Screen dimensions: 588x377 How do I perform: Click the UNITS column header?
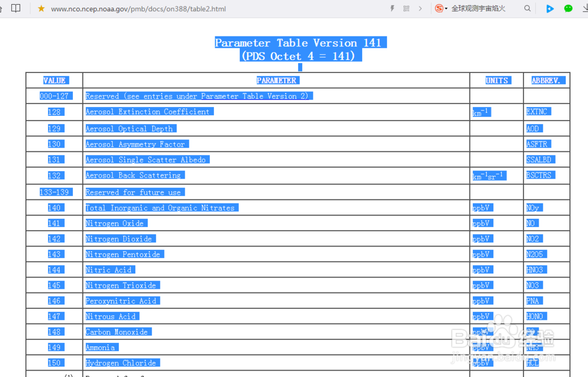(x=496, y=80)
